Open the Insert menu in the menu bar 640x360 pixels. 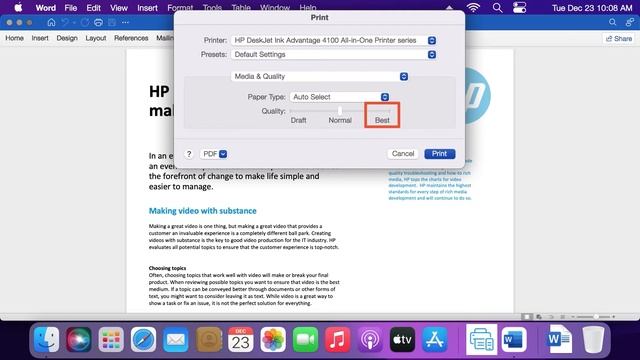coord(147,8)
